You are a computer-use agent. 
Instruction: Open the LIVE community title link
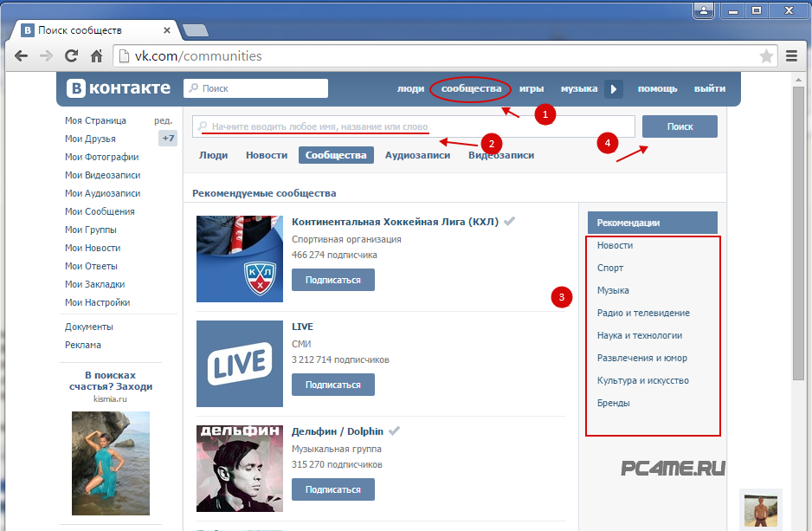(302, 327)
